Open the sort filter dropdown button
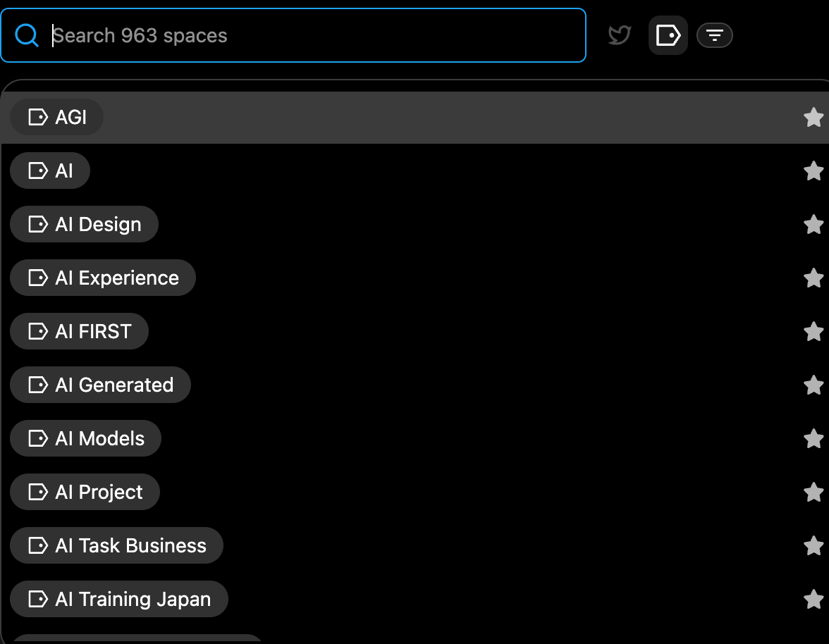 point(714,35)
